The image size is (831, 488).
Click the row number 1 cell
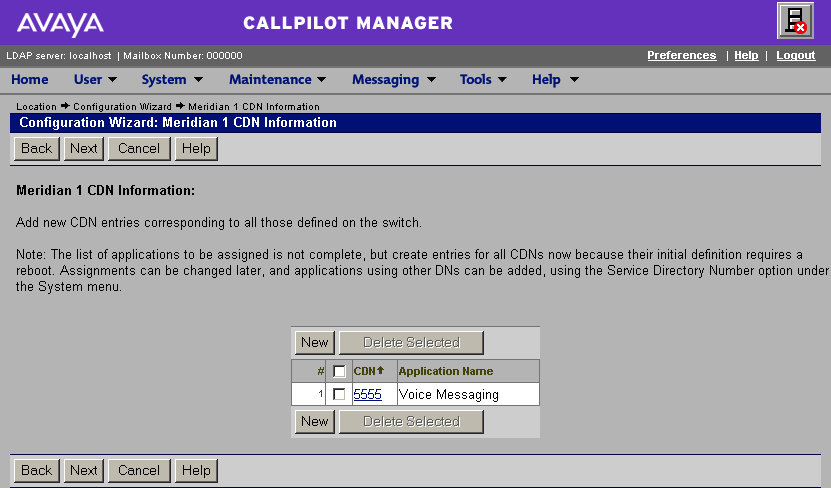coord(308,394)
